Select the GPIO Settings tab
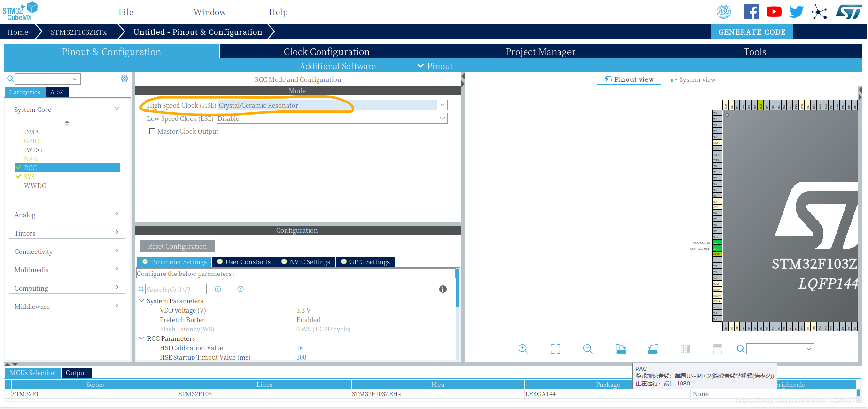The image size is (868, 409). click(x=365, y=262)
